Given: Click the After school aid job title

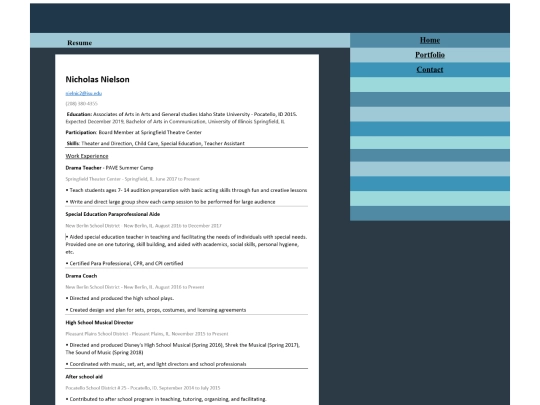Looking at the screenshot, I should [84, 377].
